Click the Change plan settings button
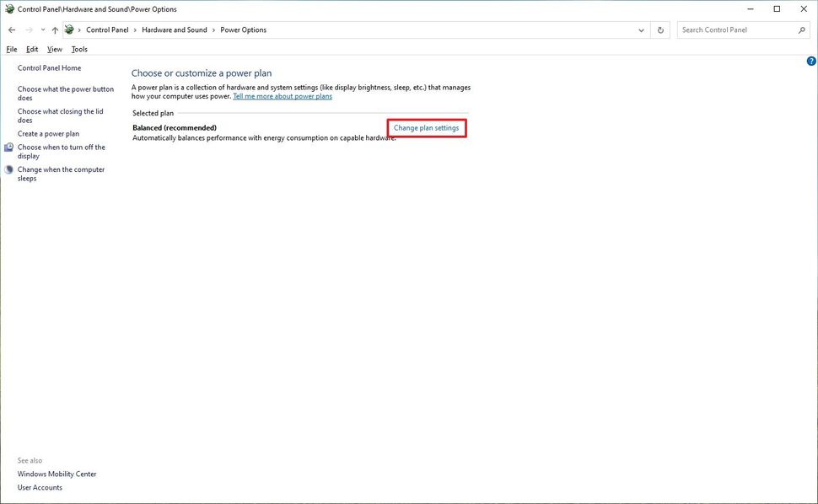Image resolution: width=818 pixels, height=504 pixels. click(x=426, y=127)
